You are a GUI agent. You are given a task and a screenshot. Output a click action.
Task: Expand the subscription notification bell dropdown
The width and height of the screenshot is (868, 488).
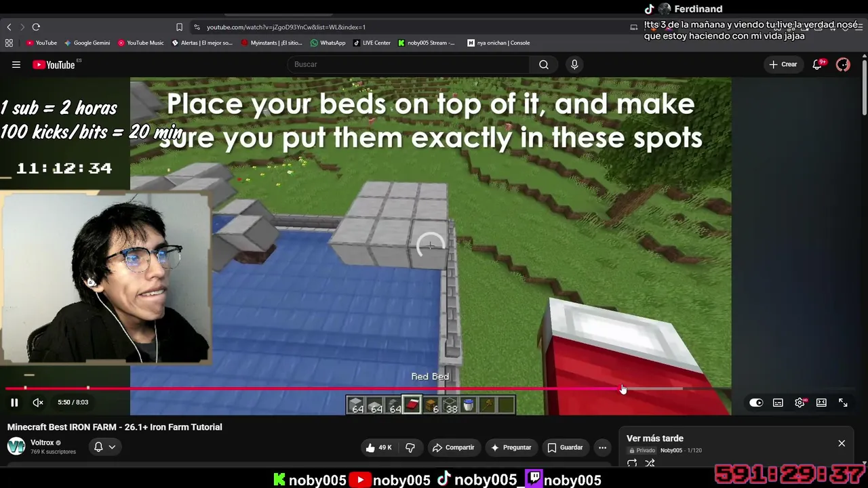tap(104, 447)
